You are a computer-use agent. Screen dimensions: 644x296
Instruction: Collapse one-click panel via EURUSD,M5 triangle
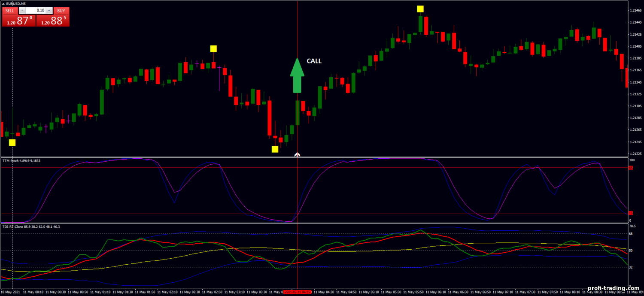[x=3, y=3]
